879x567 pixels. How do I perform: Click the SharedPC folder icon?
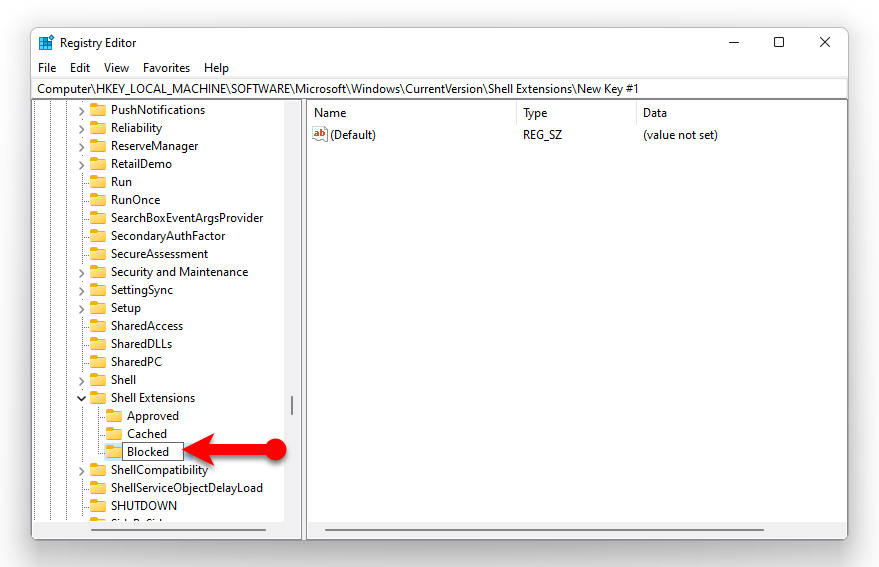coord(98,361)
